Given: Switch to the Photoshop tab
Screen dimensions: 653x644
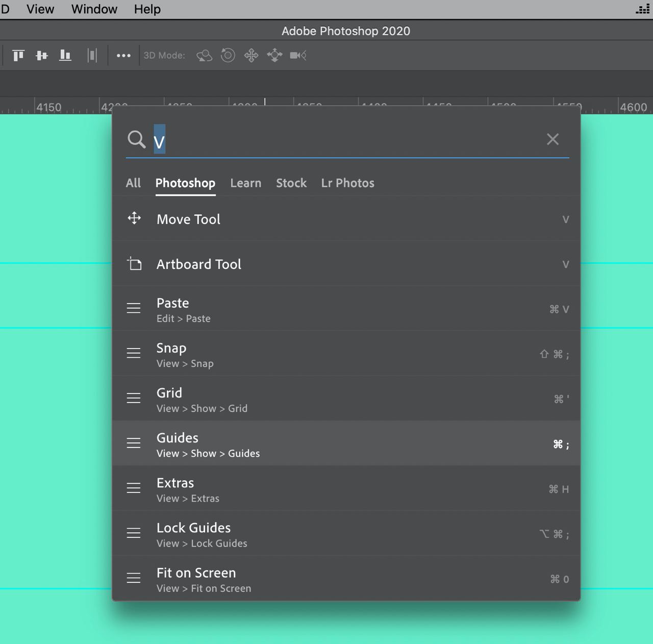Looking at the screenshot, I should [185, 183].
